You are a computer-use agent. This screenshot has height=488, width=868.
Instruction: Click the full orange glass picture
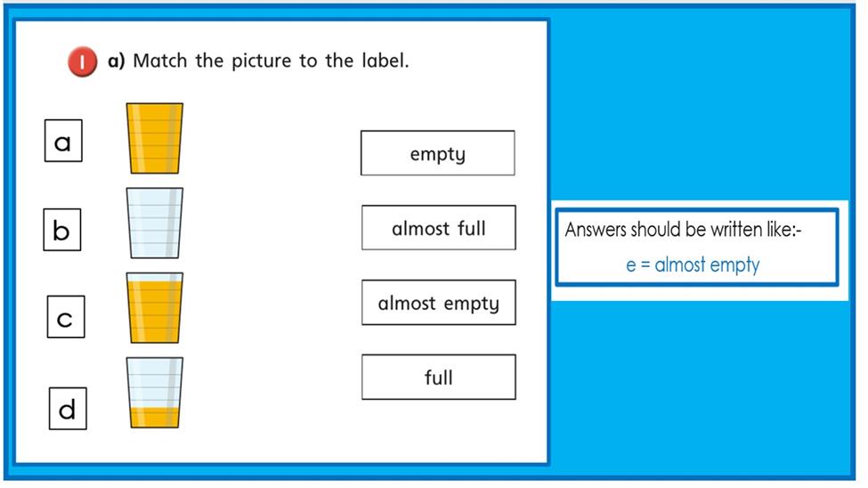[x=154, y=138]
